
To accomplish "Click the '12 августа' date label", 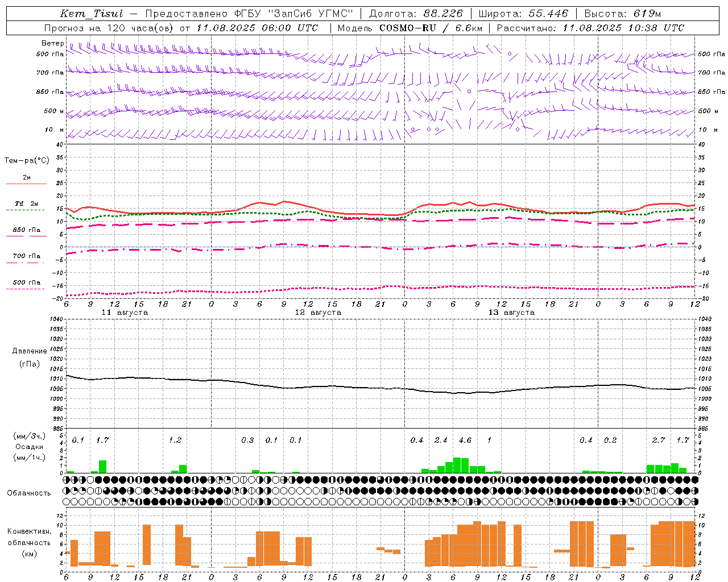I will pyautogui.click(x=318, y=313).
